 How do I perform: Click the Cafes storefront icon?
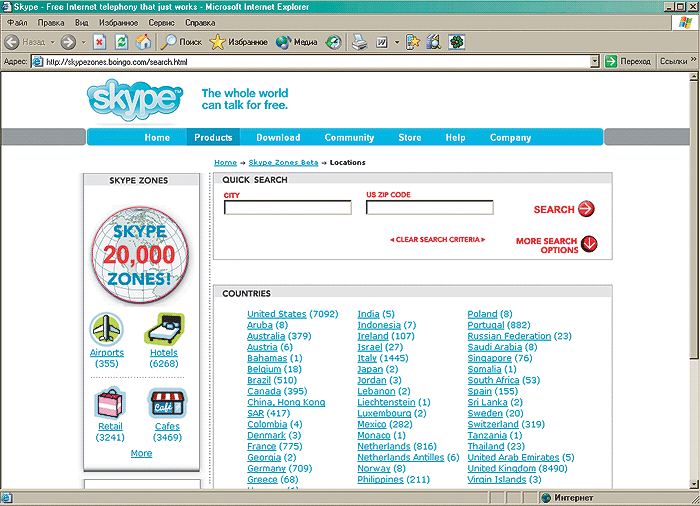pyautogui.click(x=167, y=403)
